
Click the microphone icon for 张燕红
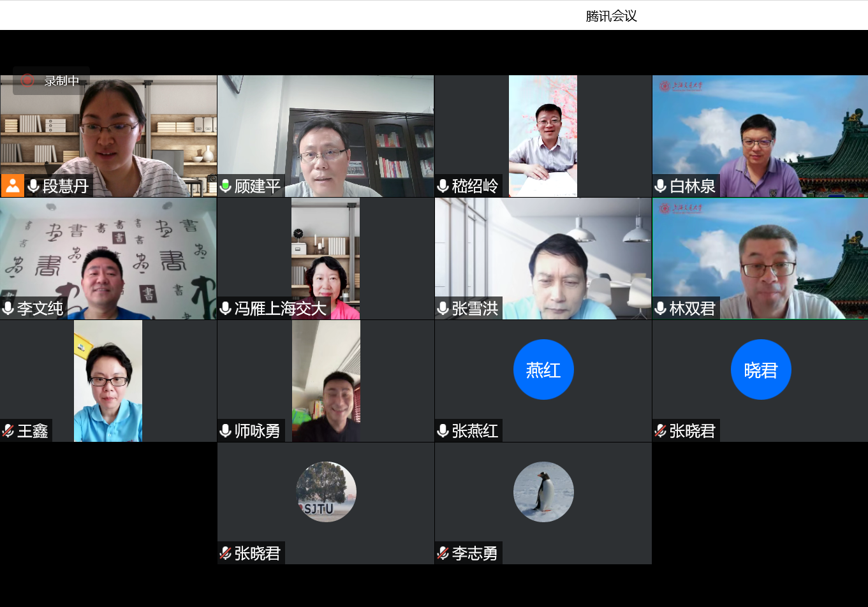(x=443, y=431)
